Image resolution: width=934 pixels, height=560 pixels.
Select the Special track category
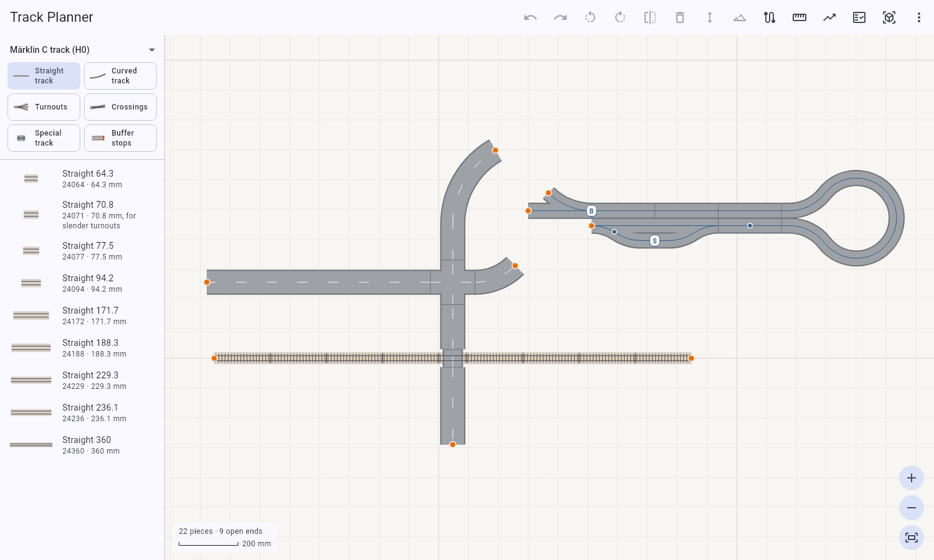tap(44, 138)
